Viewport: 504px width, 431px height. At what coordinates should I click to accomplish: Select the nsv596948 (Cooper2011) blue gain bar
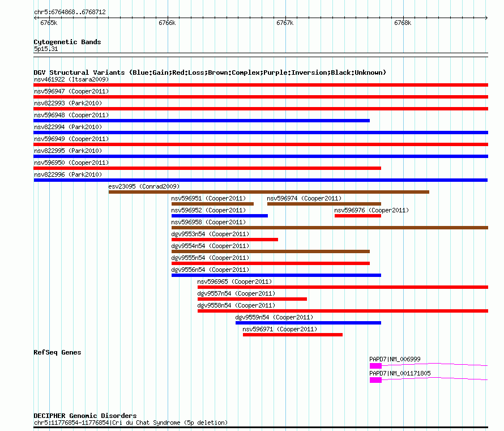click(x=202, y=121)
